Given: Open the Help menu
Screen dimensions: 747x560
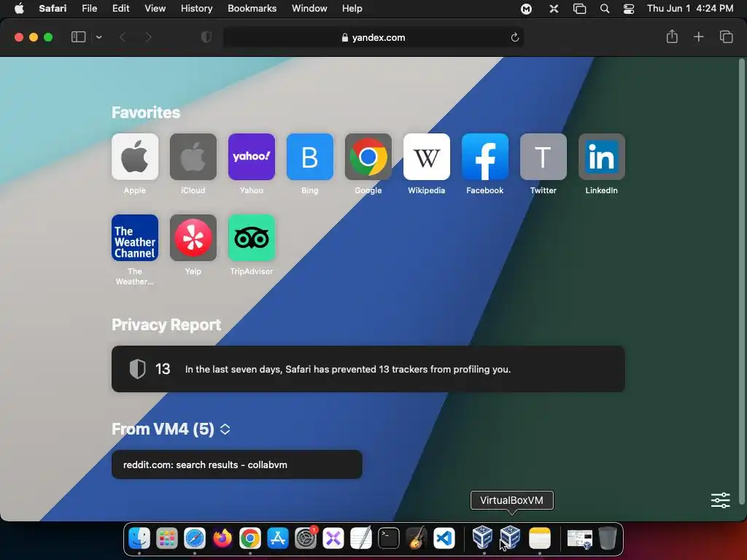Looking at the screenshot, I should 352,9.
